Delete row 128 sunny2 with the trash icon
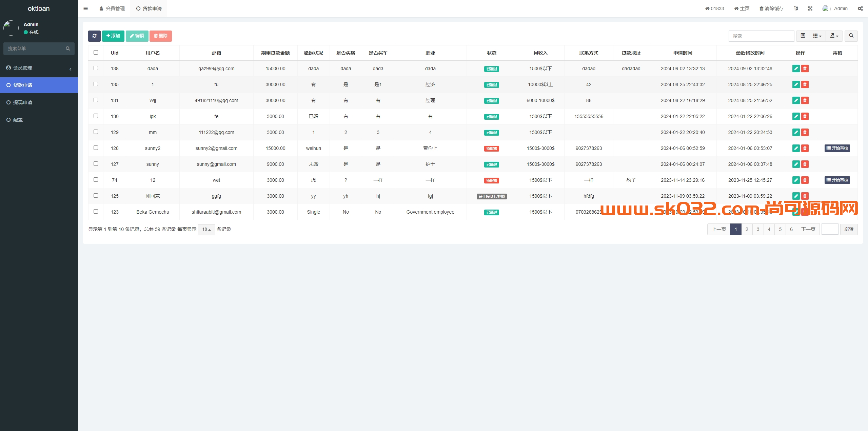This screenshot has width=868, height=431. tap(805, 148)
